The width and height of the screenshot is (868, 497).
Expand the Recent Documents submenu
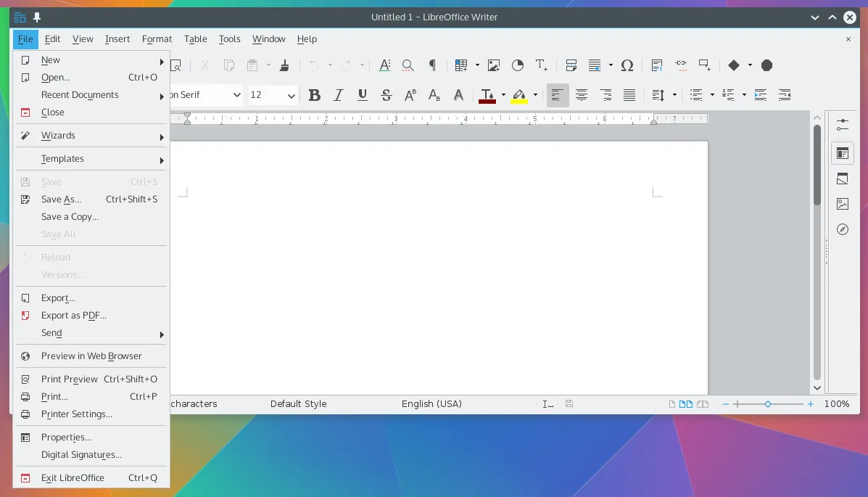[80, 94]
